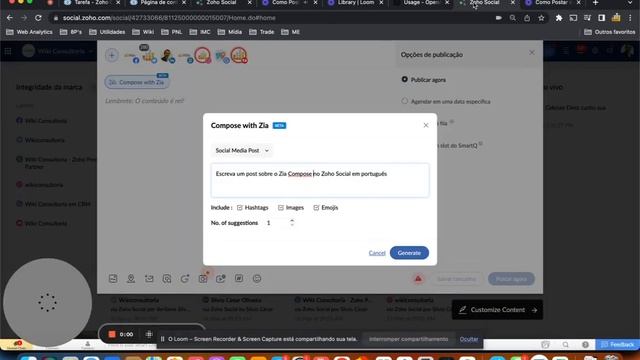
Task: Select the LinkedIn company page avatar
Action: pyautogui.click(x=185, y=56)
